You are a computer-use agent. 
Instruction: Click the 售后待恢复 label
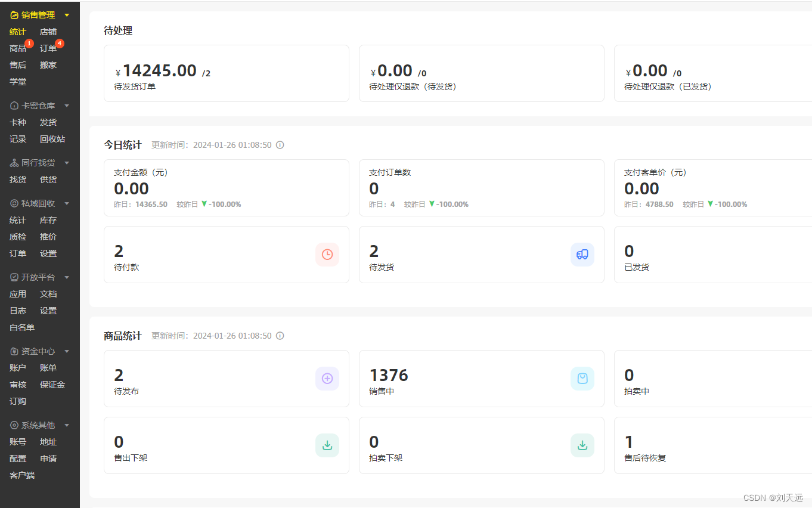tap(645, 458)
